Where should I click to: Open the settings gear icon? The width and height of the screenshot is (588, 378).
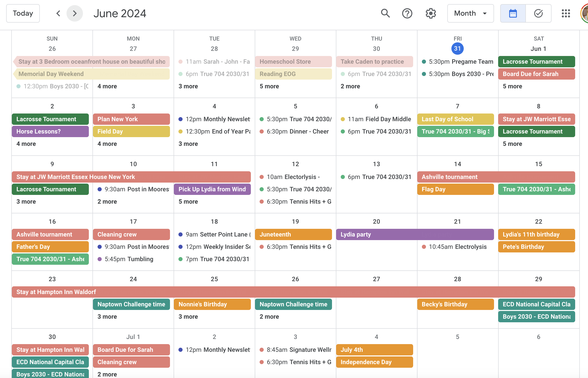430,13
